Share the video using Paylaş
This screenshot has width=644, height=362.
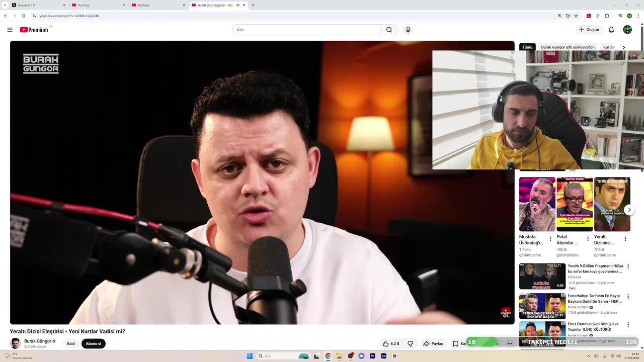pyautogui.click(x=433, y=343)
